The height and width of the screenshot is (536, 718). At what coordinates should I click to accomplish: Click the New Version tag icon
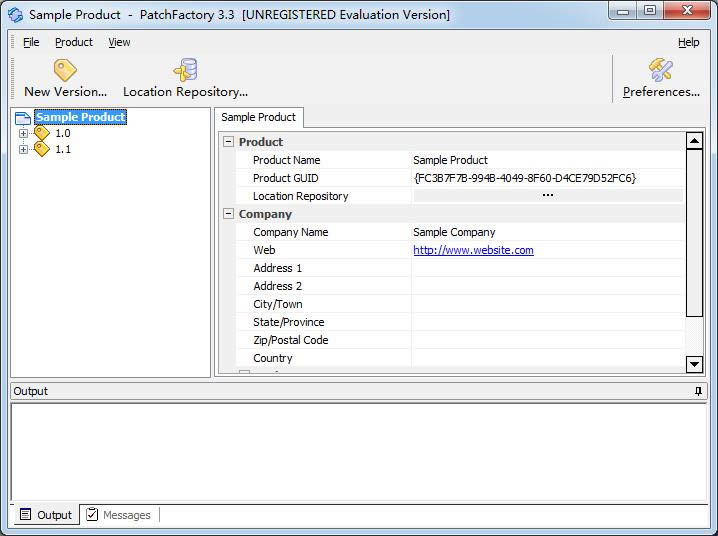coord(65,70)
